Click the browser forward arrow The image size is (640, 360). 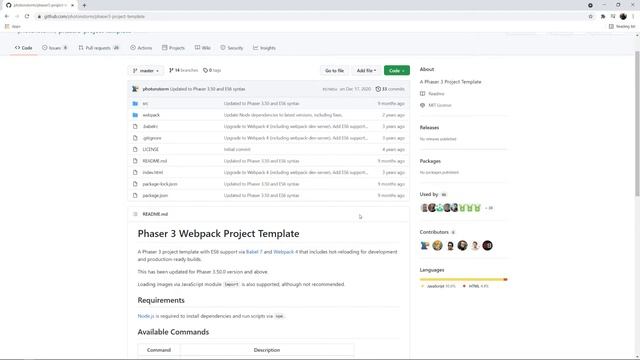(x=17, y=16)
